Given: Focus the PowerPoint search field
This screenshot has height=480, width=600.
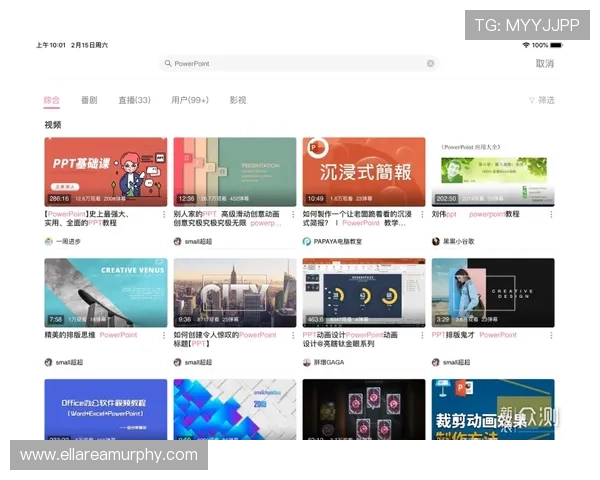Looking at the screenshot, I should pyautogui.click(x=298, y=64).
